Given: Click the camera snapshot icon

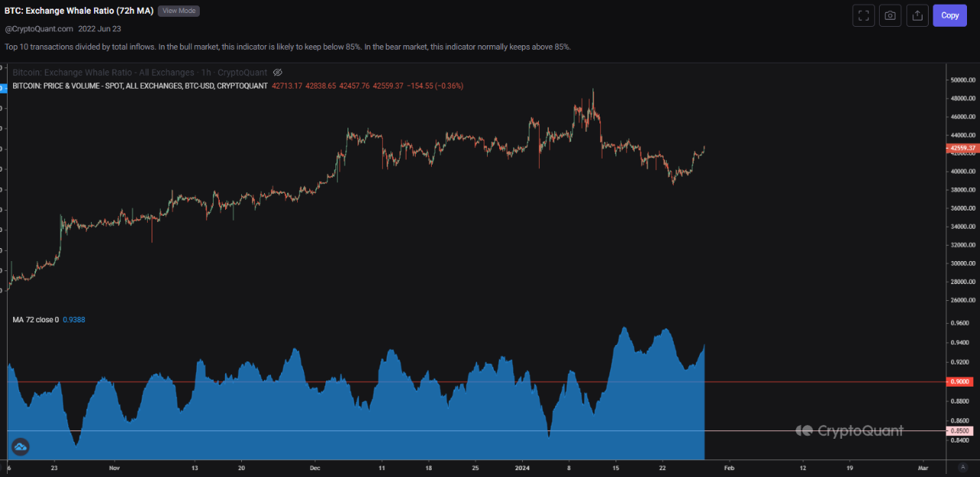Looking at the screenshot, I should (x=890, y=15).
